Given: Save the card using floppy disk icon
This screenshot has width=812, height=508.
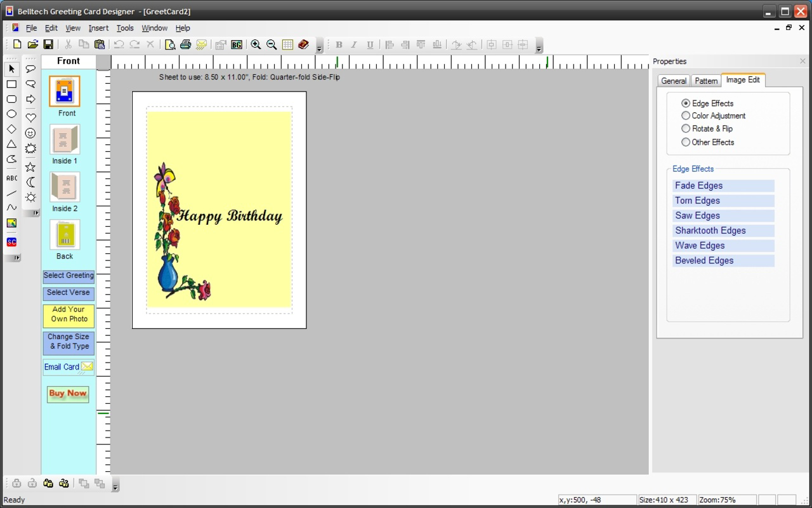Looking at the screenshot, I should [48, 44].
